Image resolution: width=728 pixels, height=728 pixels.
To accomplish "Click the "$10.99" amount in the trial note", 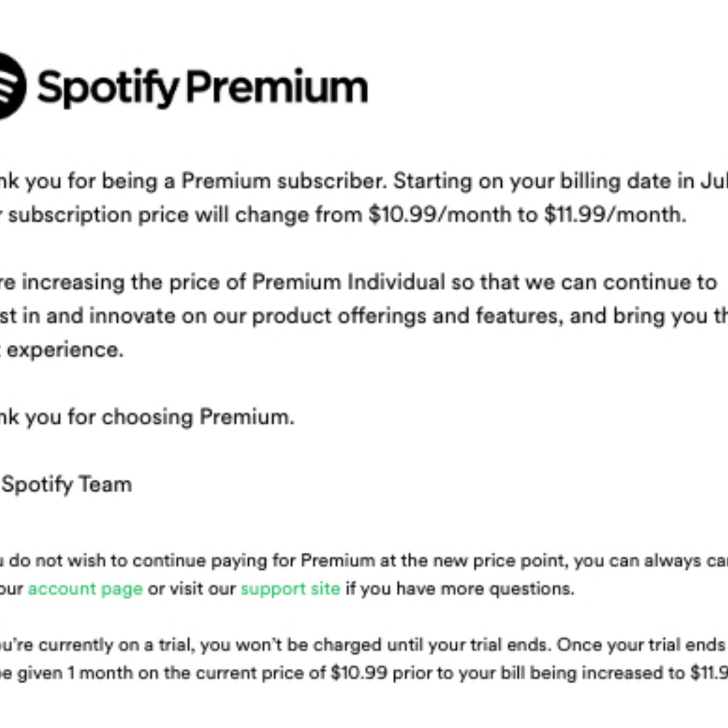I will point(359,672).
